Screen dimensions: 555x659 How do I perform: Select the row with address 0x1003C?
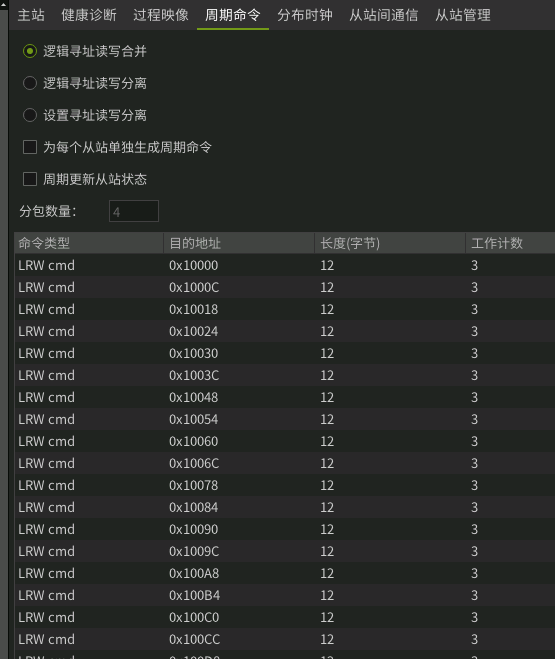coord(284,375)
